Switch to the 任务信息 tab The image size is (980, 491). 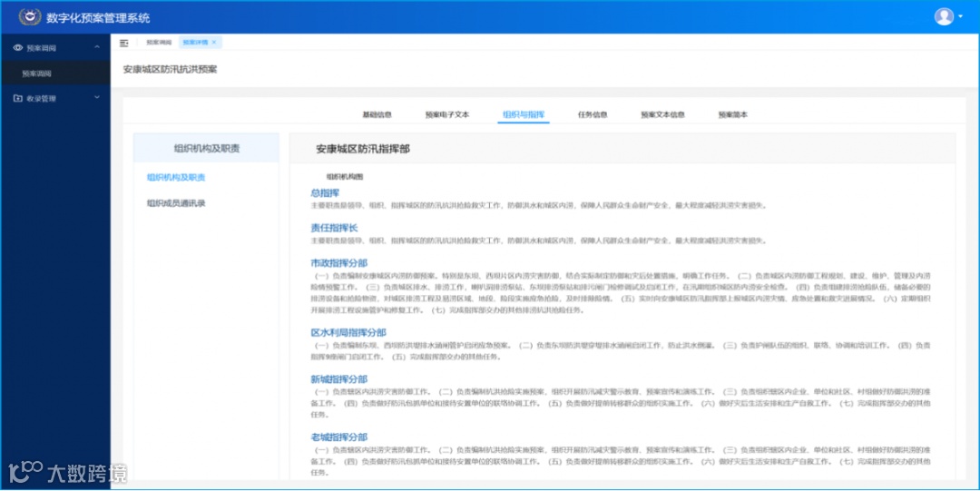(593, 115)
